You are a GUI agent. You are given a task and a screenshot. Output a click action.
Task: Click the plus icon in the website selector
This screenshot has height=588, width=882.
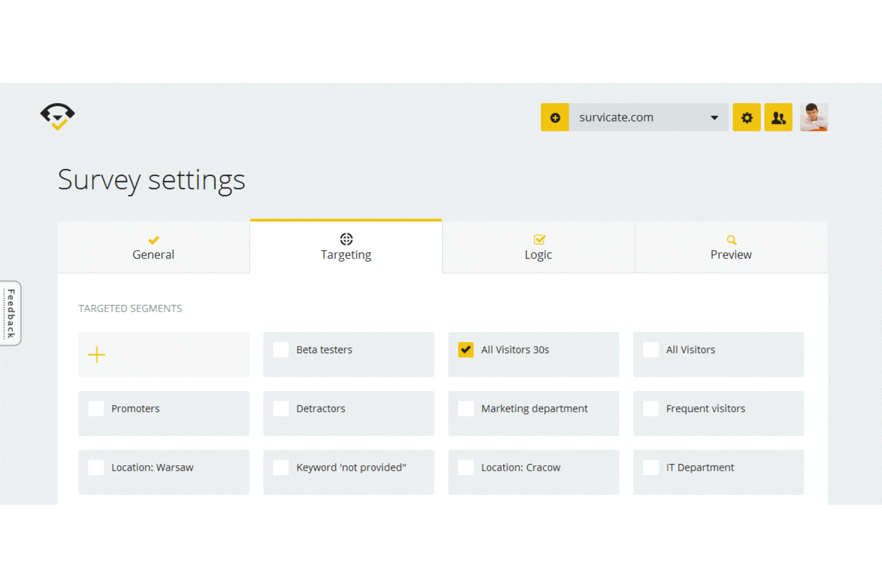point(555,117)
